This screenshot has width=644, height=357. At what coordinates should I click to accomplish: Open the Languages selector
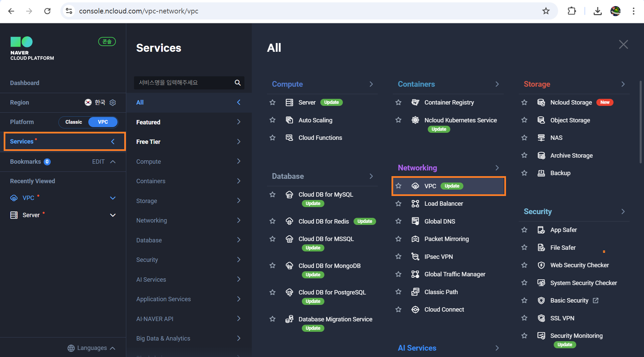coord(91,348)
